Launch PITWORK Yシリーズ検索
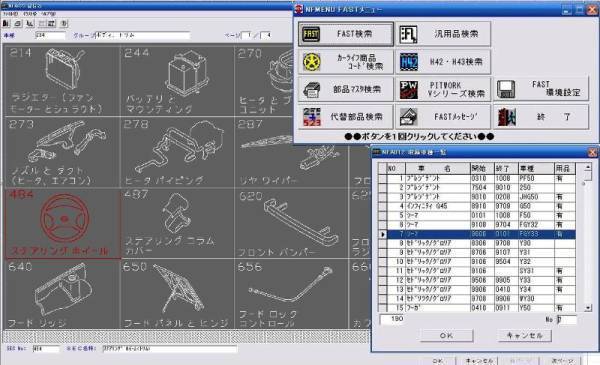 click(443, 89)
